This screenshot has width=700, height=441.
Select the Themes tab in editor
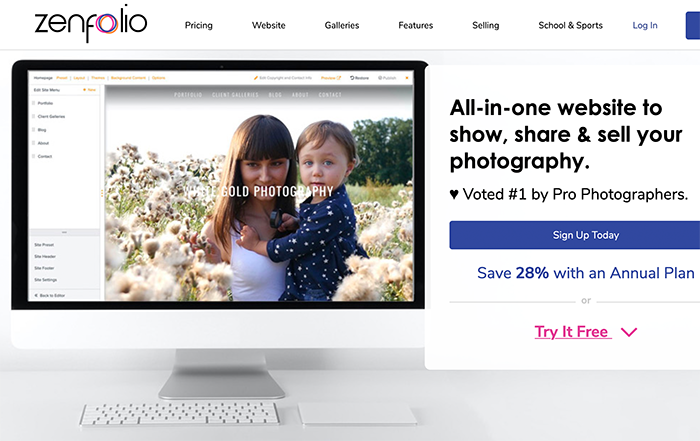(x=98, y=78)
